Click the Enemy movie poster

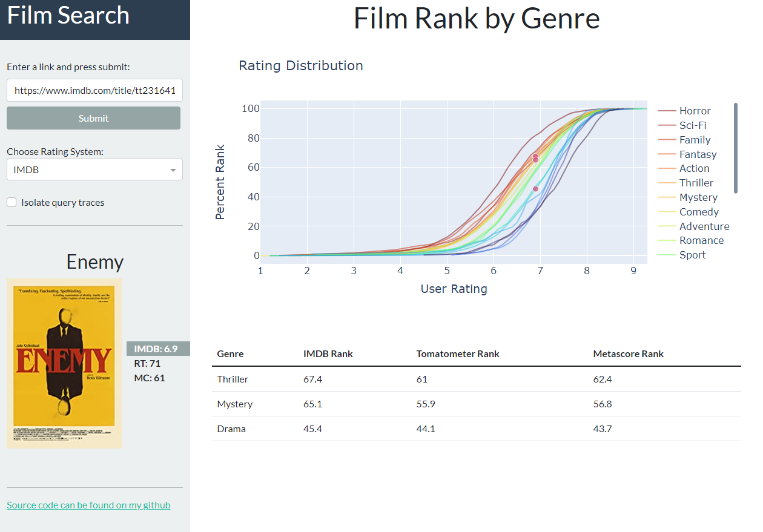tap(64, 363)
